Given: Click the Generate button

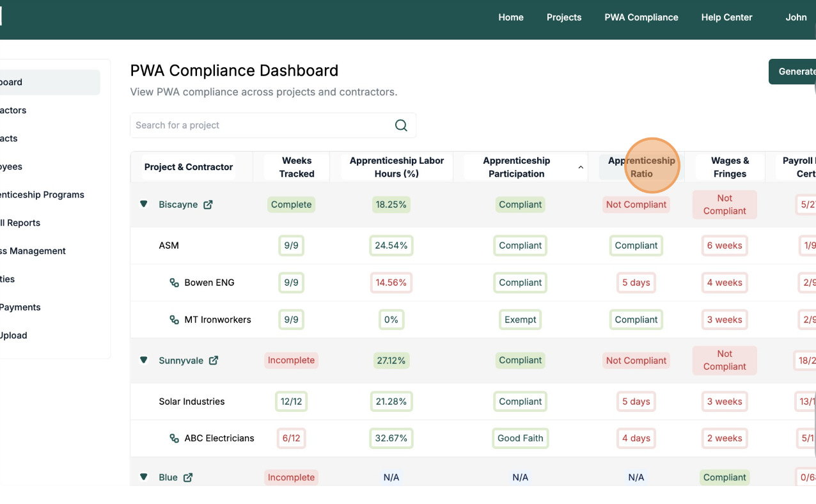Looking at the screenshot, I should coord(793,72).
